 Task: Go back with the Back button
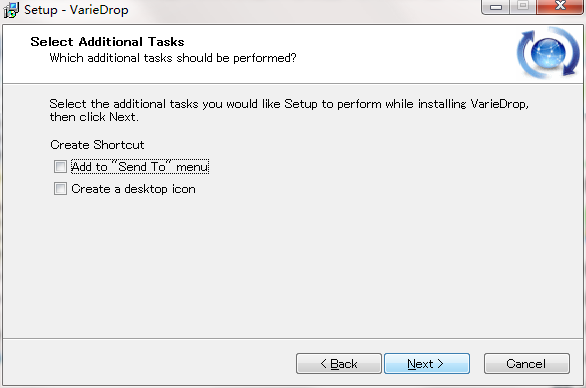click(339, 364)
